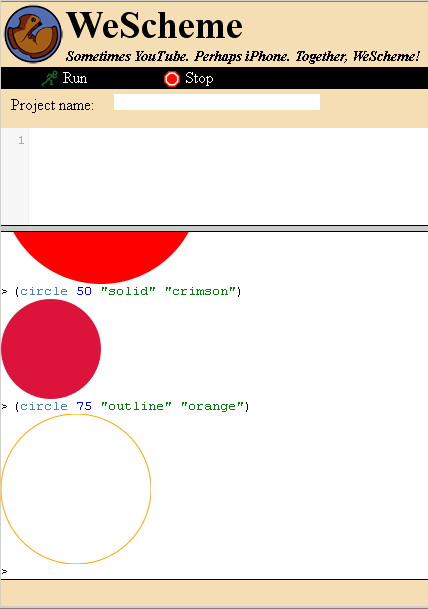
Task: Click the green running-man Run icon
Action: coord(50,78)
